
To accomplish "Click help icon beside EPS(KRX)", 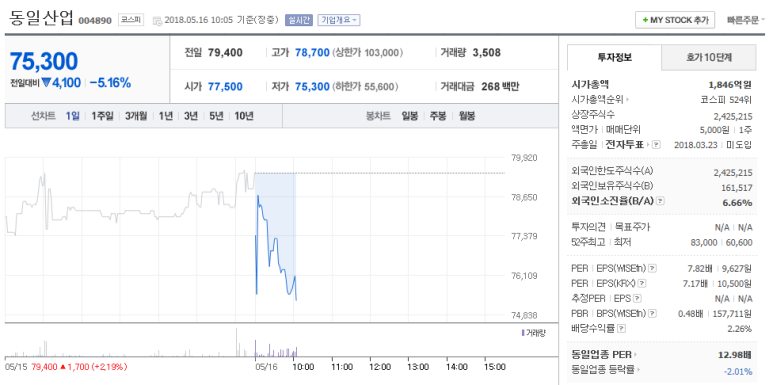I will tap(642, 283).
